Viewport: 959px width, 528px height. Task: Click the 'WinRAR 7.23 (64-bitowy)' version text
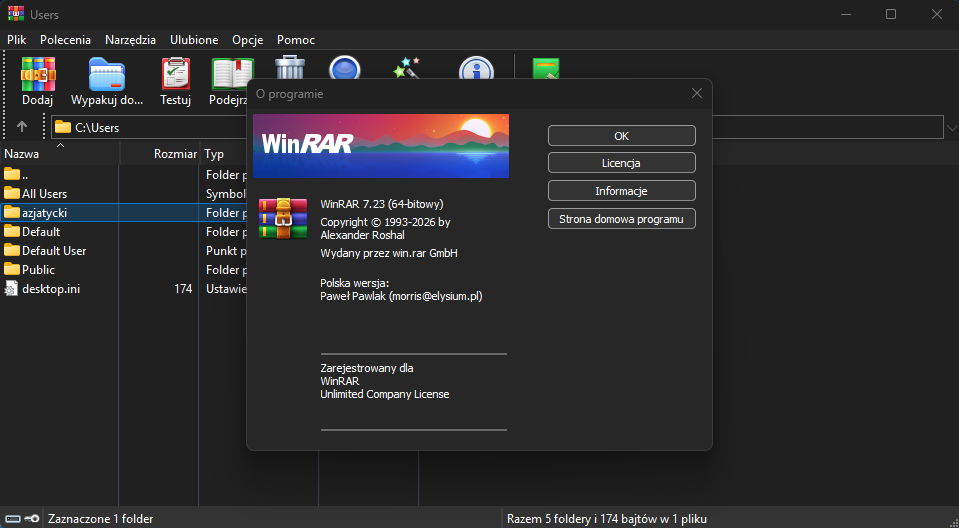[382, 204]
